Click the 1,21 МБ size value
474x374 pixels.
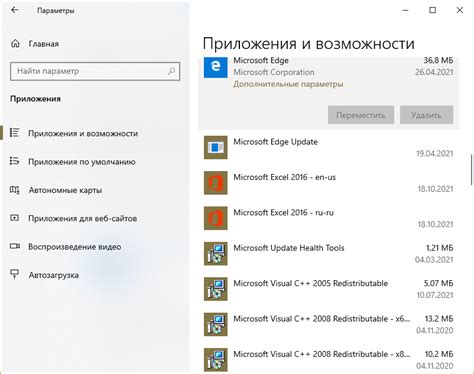pos(439,248)
